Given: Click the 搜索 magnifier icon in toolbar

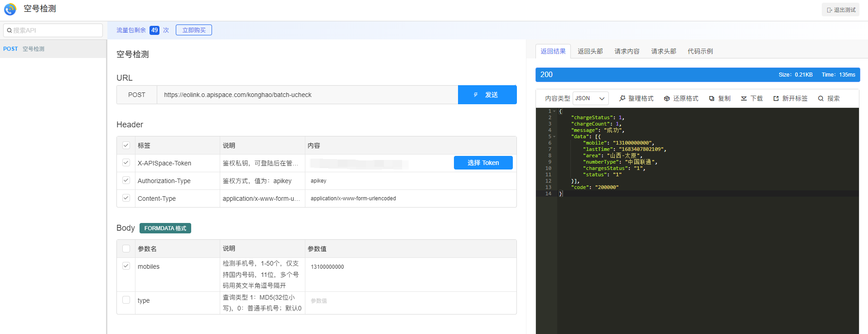Looking at the screenshot, I should tap(821, 98).
